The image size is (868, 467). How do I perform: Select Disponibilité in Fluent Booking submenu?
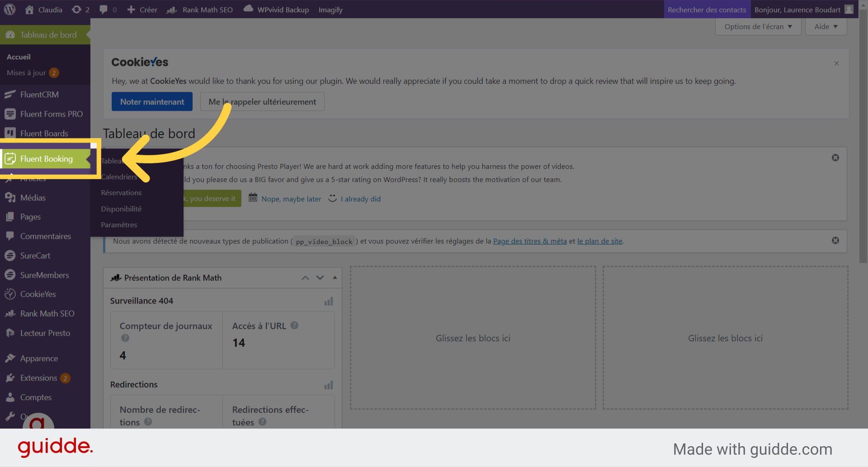(x=121, y=209)
